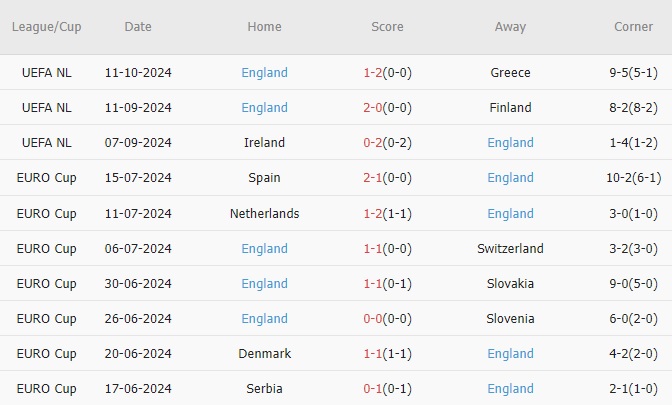Select Serbia team name in Home column
This screenshot has height=405, width=672.
(264, 389)
